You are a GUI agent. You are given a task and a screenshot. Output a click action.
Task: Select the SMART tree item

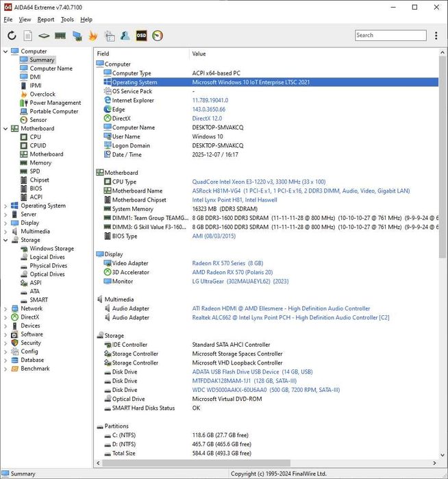[39, 299]
